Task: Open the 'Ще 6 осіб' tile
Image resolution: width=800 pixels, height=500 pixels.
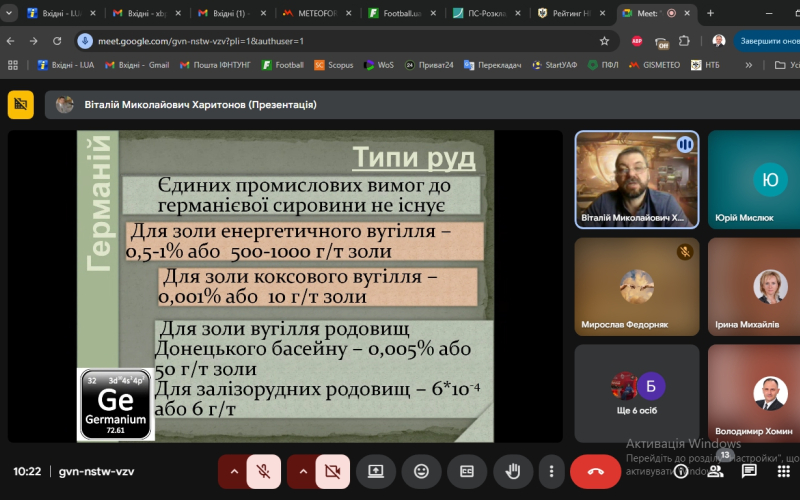Action: (x=637, y=393)
